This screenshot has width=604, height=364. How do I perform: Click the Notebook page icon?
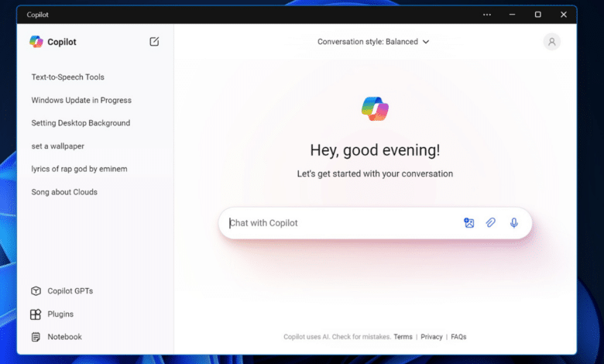point(36,337)
